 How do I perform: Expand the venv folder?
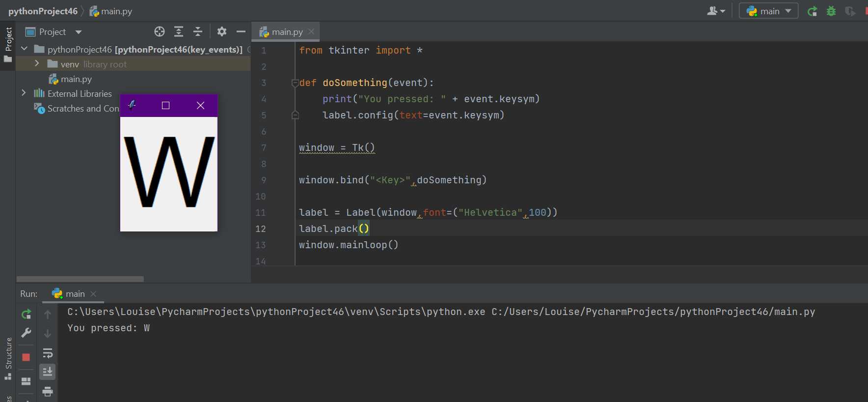click(37, 64)
